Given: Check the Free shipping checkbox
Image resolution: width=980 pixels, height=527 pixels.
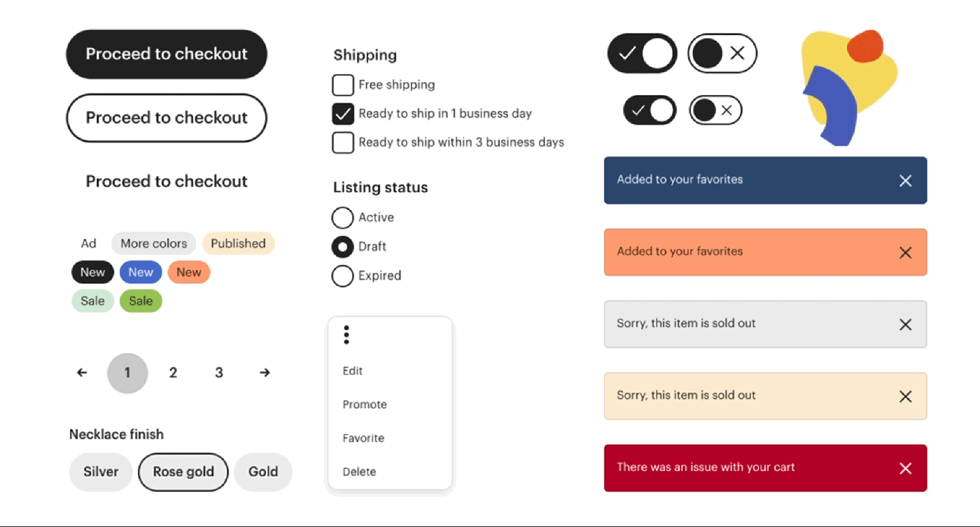Looking at the screenshot, I should click(x=343, y=85).
